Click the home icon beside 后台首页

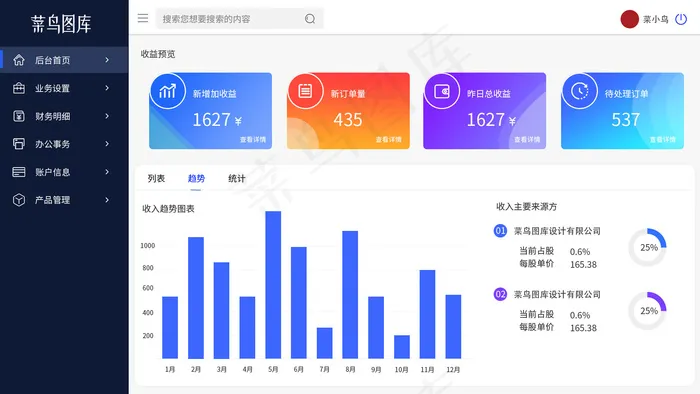coord(19,60)
